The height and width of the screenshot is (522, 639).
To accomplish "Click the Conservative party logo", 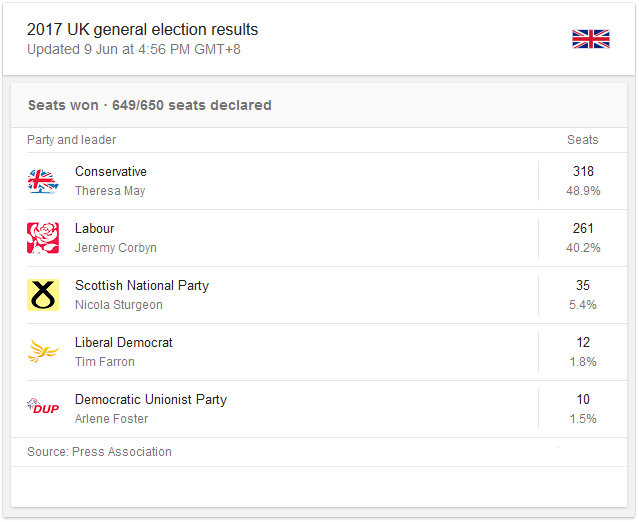I will 43,181.
